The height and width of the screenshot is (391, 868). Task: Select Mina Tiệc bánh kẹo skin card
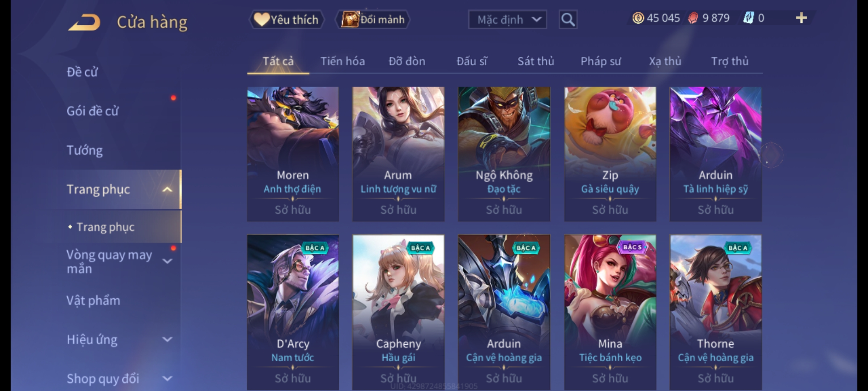(x=610, y=312)
